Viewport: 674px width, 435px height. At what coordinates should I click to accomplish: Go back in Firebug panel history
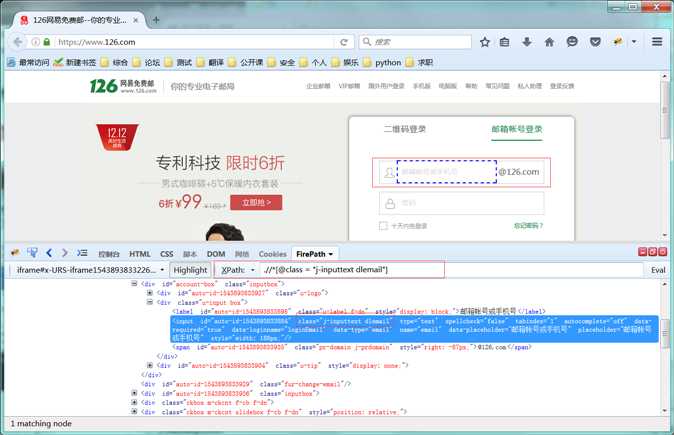click(49, 253)
